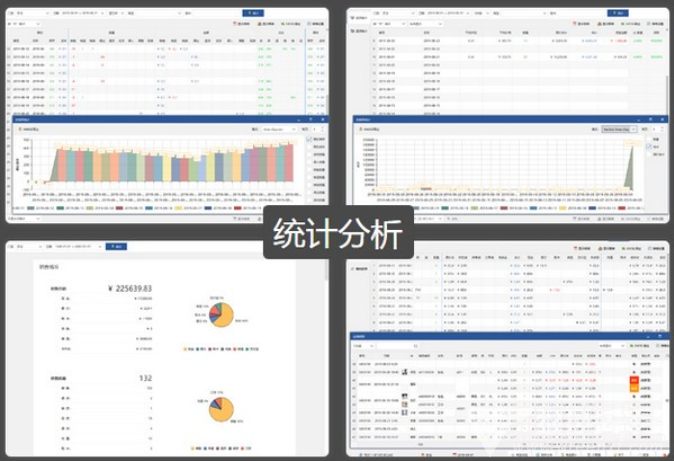This screenshot has width=674, height=461.
Task: Click the orange status badge in the detail table
Action: pyautogui.click(x=634, y=388)
